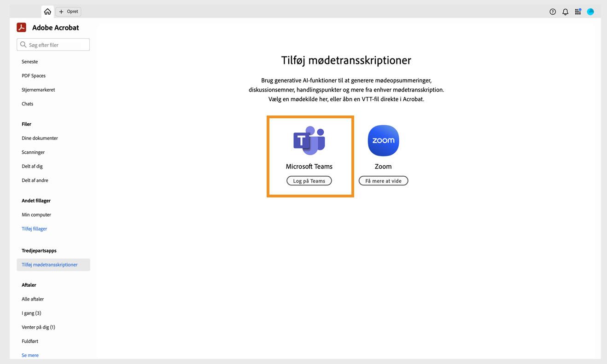
Task: Click the Aftaler section heading
Action: click(x=29, y=285)
